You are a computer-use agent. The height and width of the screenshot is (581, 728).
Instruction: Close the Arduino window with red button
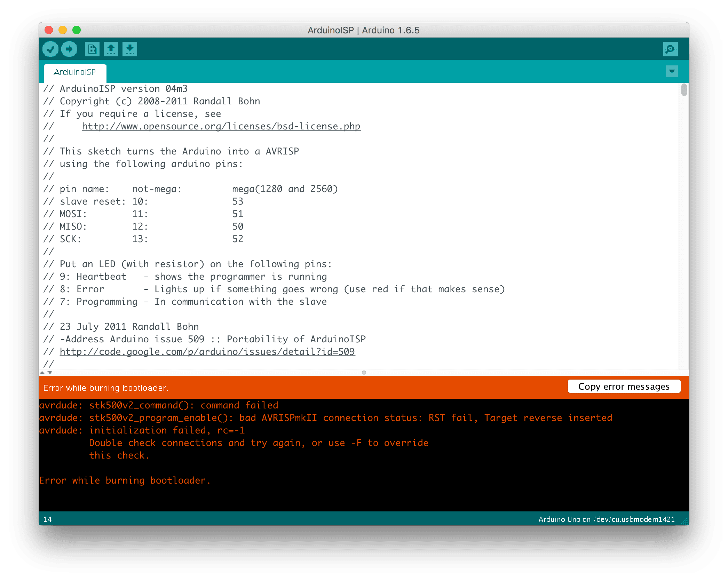[x=49, y=30]
